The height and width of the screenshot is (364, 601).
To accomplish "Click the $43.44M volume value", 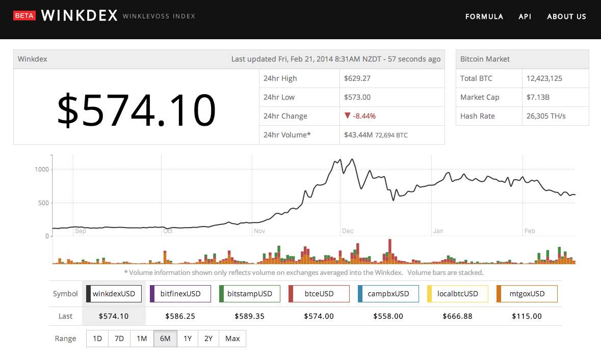I will [358, 135].
